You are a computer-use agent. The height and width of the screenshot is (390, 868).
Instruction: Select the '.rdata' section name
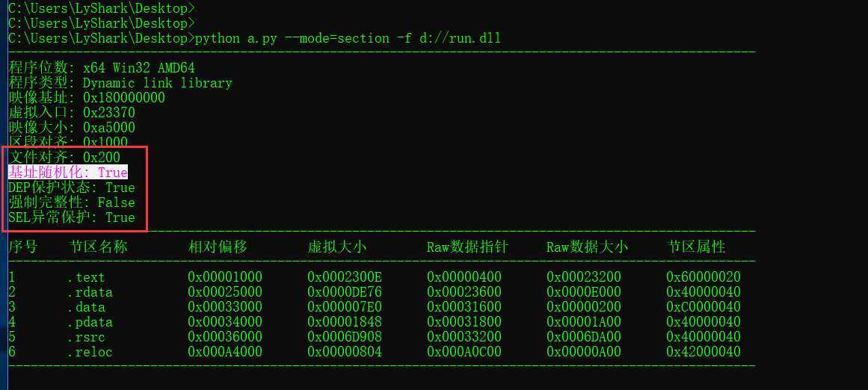click(90, 292)
